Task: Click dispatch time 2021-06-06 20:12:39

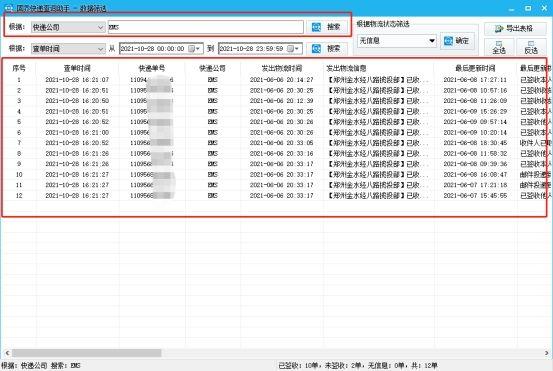Action: point(281,101)
